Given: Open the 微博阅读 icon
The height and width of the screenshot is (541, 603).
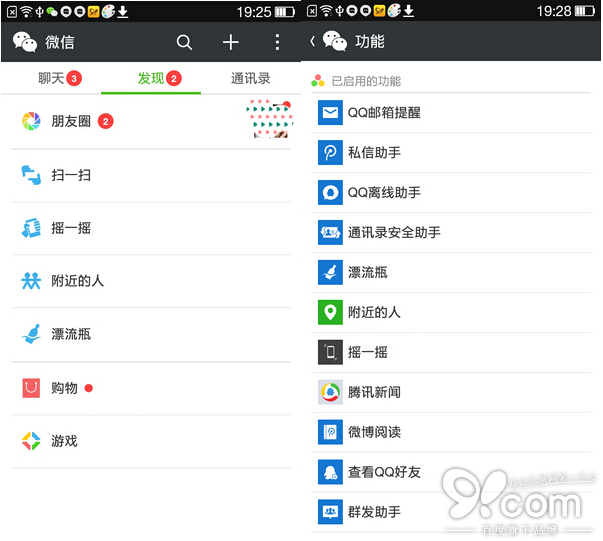Looking at the screenshot, I should click(x=330, y=432).
